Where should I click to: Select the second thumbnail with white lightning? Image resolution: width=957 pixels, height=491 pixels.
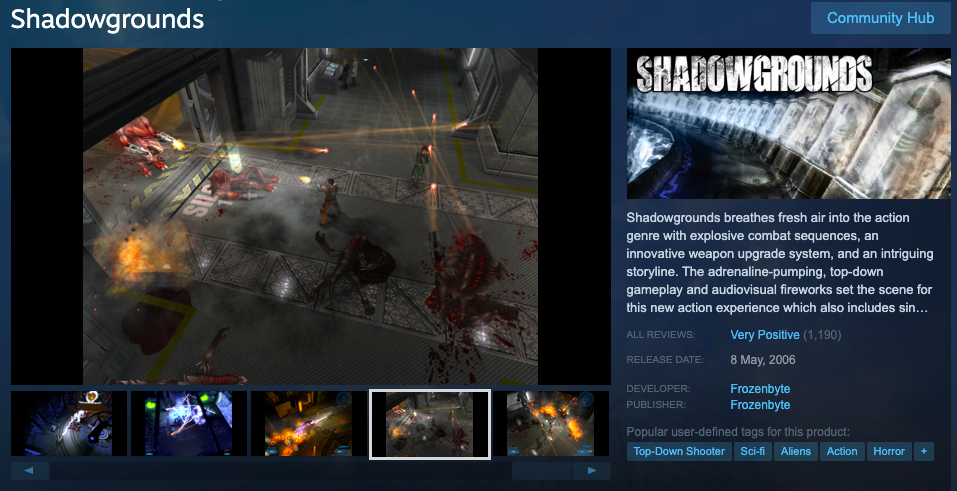pos(189,424)
